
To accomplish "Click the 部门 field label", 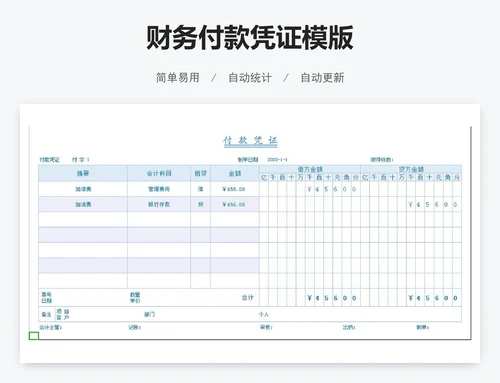I will coord(149,314).
